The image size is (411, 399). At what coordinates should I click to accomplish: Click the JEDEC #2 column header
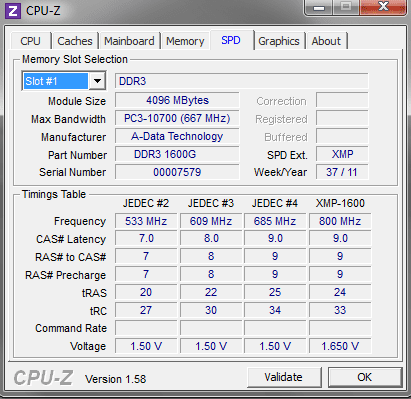point(146,203)
